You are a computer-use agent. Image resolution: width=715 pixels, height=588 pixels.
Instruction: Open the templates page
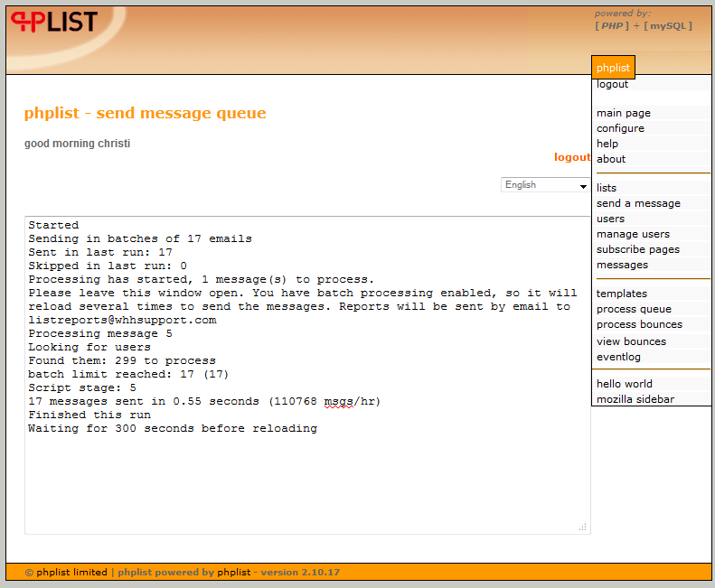point(622,294)
